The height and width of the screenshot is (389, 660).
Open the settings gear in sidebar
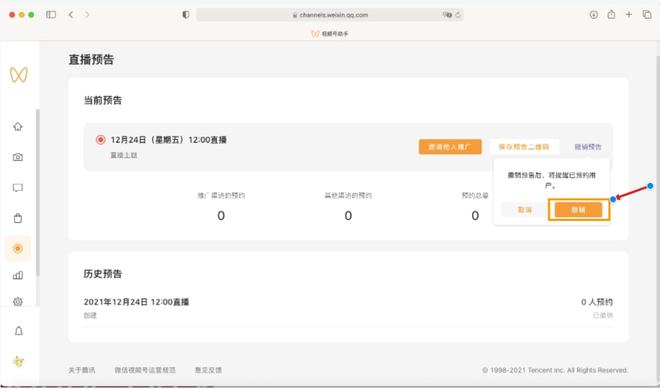tap(18, 301)
